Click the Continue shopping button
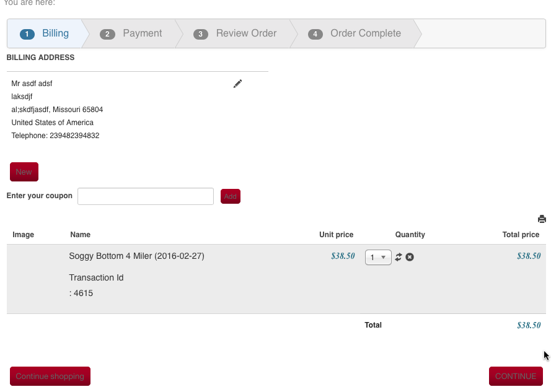Image resolution: width=551 pixels, height=392 pixels. 50,376
